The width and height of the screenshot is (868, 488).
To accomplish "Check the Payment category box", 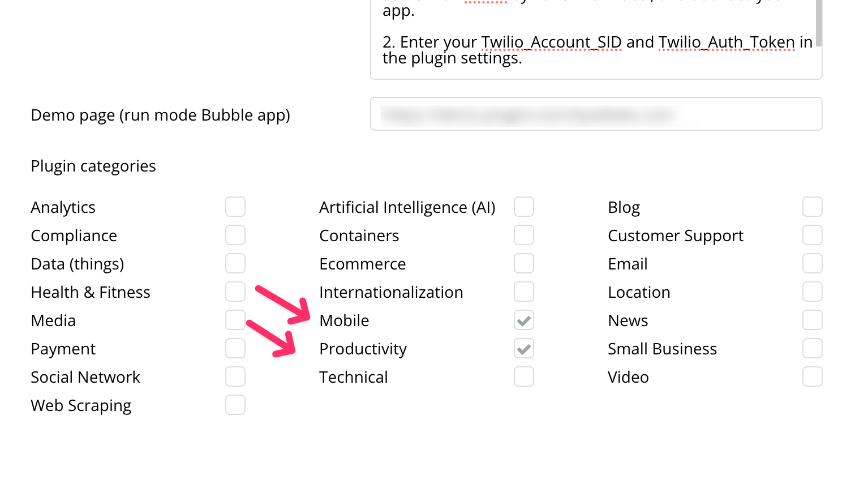I will (x=235, y=348).
